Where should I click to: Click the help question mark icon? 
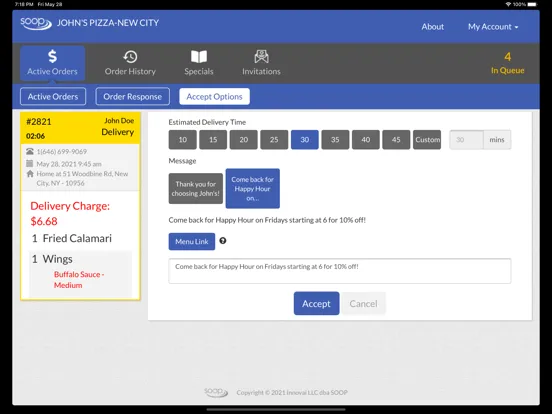223,241
